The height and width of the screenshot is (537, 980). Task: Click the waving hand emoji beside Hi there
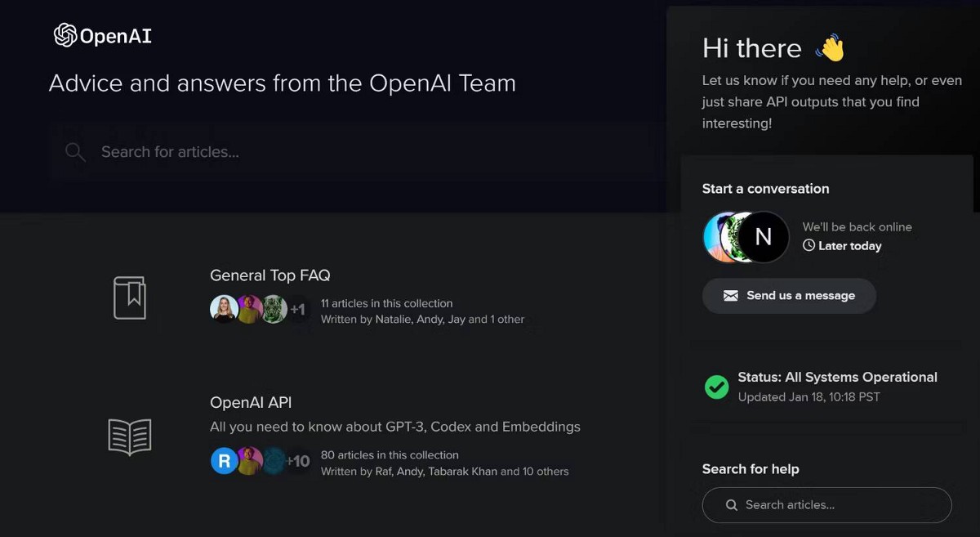point(830,47)
